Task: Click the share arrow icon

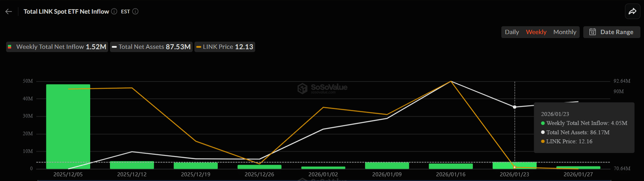Action: tap(632, 12)
